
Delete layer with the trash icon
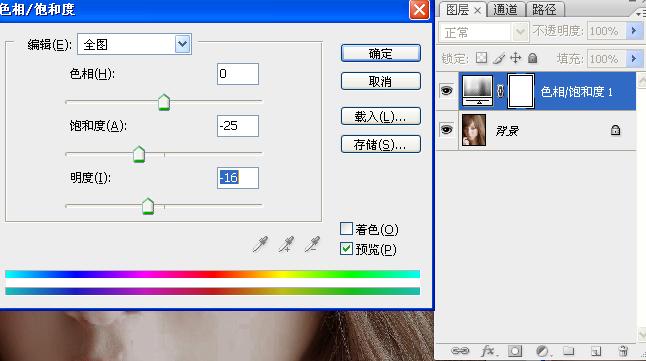coord(623,351)
